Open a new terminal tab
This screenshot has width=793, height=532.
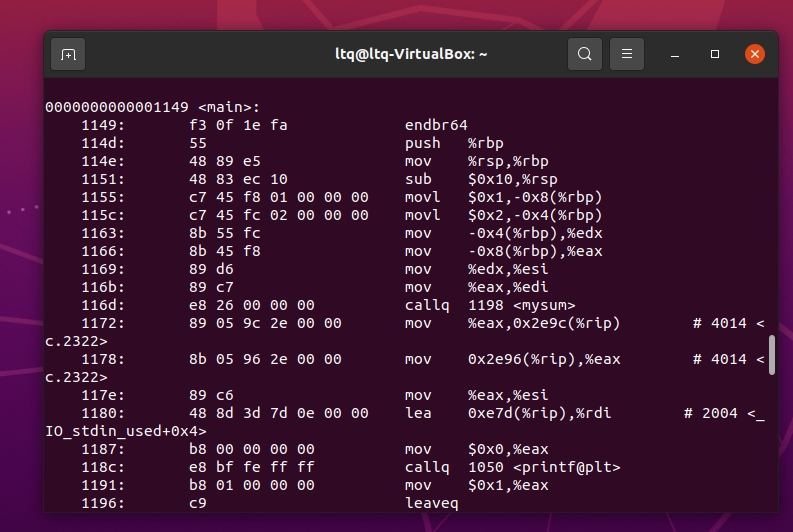(x=68, y=54)
